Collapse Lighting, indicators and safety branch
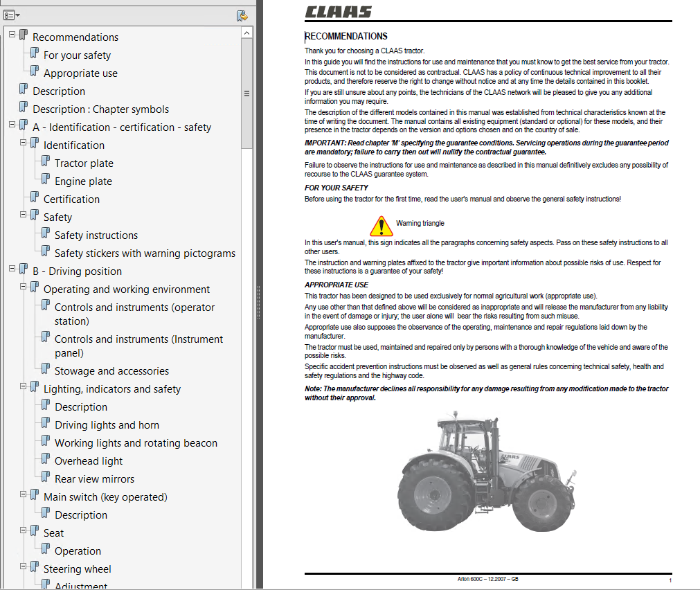 pyautogui.click(x=24, y=386)
